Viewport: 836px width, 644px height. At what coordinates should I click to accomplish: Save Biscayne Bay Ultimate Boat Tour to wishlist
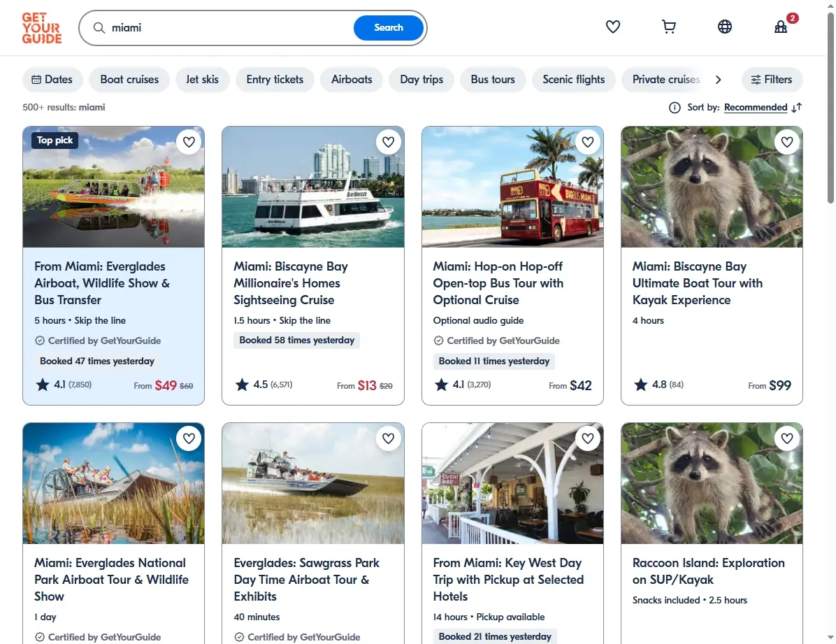coord(787,142)
